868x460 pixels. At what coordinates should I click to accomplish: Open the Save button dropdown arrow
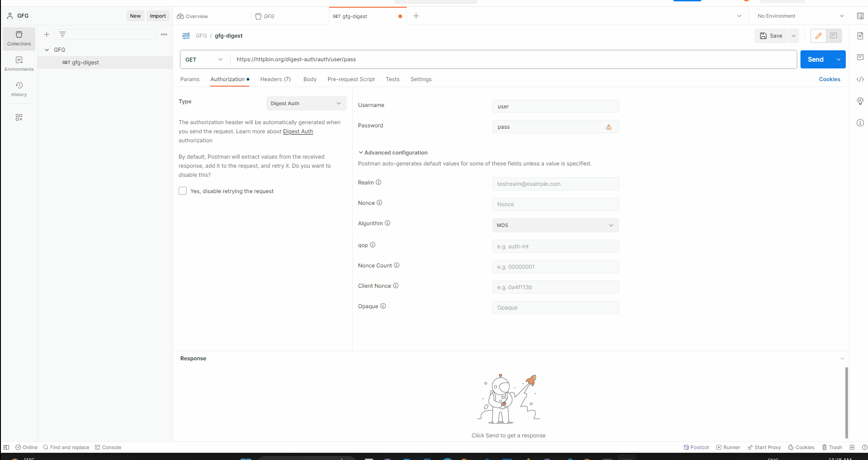(794, 36)
